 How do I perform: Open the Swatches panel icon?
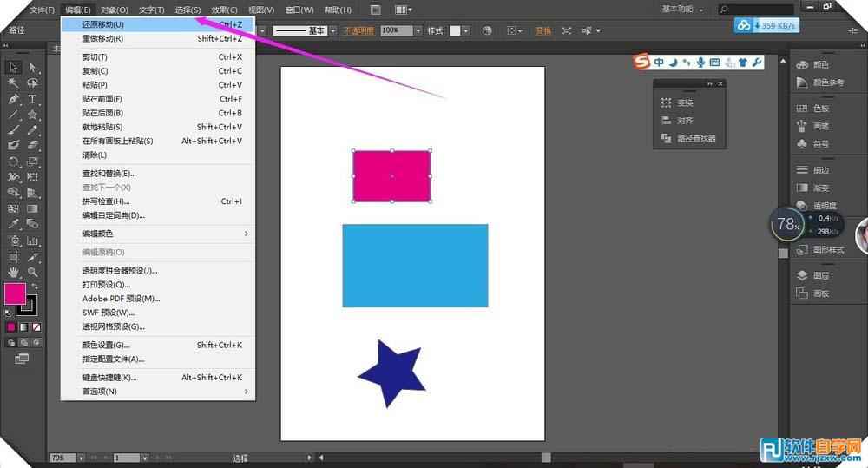(802, 109)
